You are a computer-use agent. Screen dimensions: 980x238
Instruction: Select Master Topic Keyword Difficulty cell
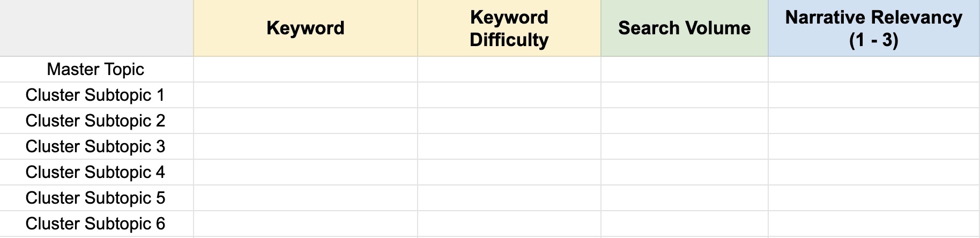point(509,69)
